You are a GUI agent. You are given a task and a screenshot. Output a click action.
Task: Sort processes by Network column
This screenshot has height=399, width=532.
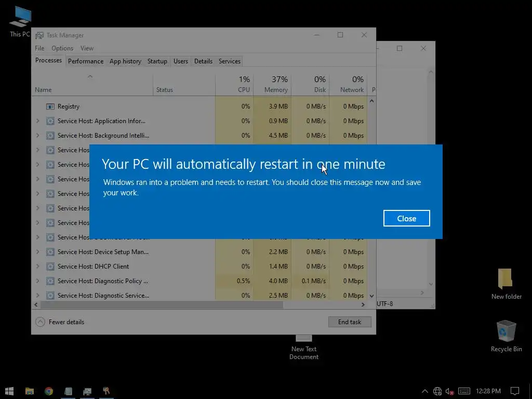[x=349, y=85]
